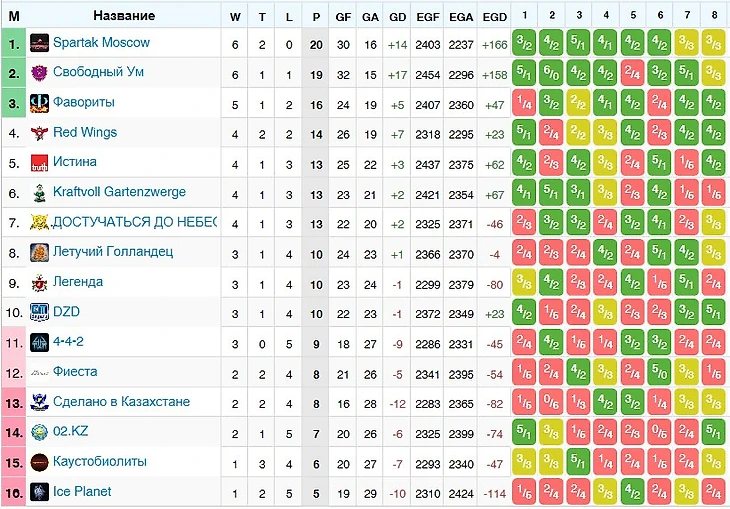Open the Каустобиолиты team link
This screenshot has height=509, width=730.
(100, 462)
